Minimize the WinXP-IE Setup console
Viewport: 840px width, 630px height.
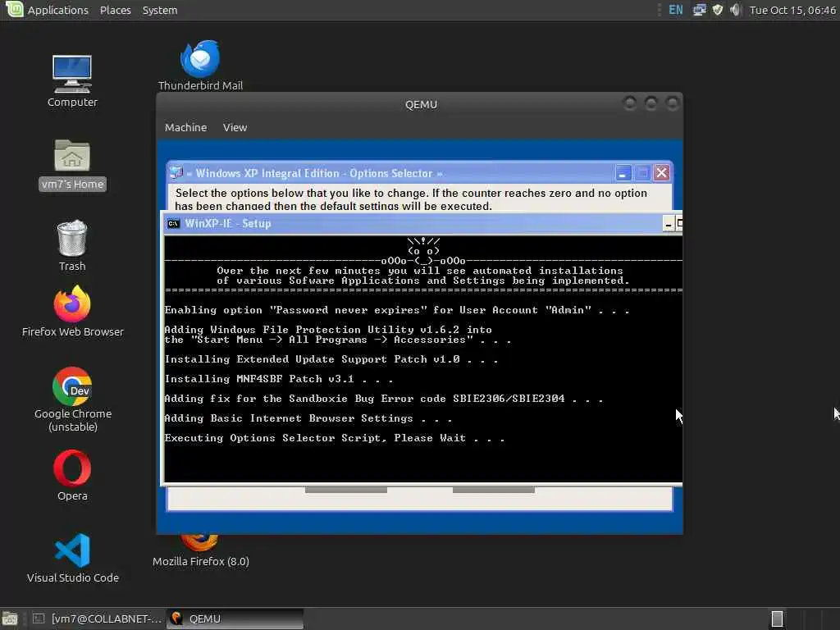pyautogui.click(x=668, y=224)
